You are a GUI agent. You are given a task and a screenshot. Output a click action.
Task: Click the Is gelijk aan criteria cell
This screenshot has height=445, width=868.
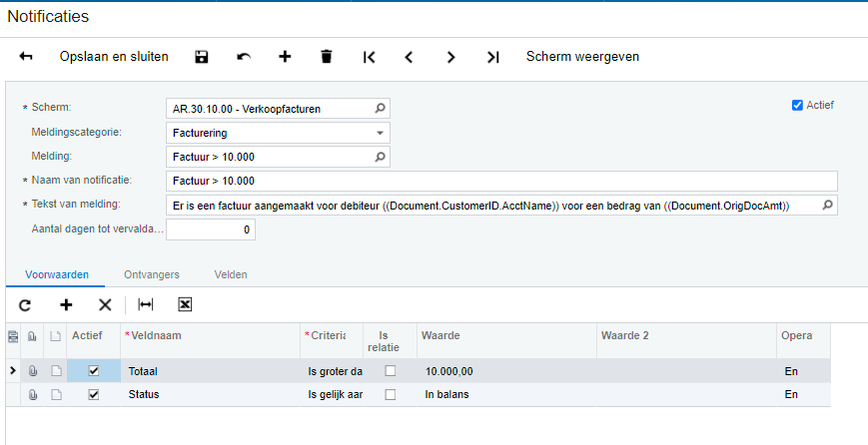[x=332, y=395]
